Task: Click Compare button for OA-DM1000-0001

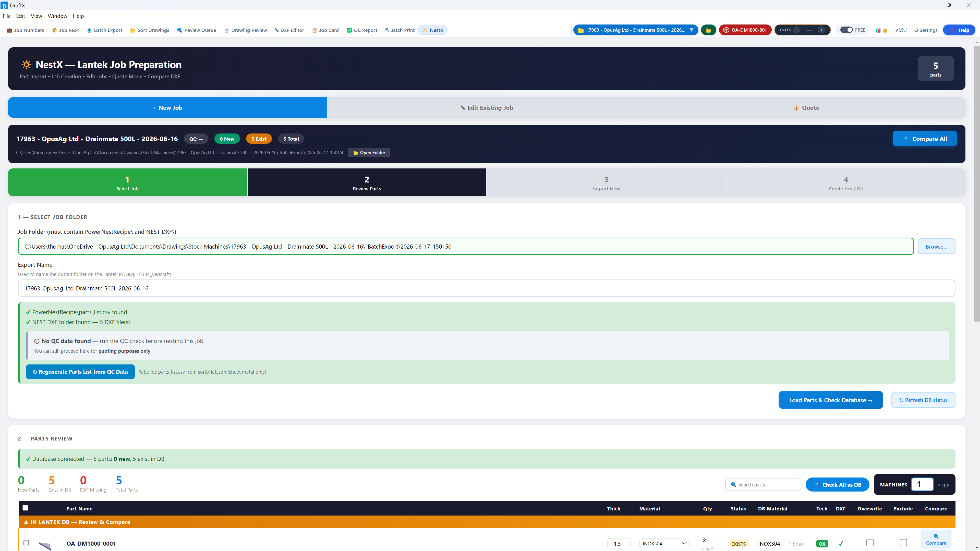Action: [936, 540]
